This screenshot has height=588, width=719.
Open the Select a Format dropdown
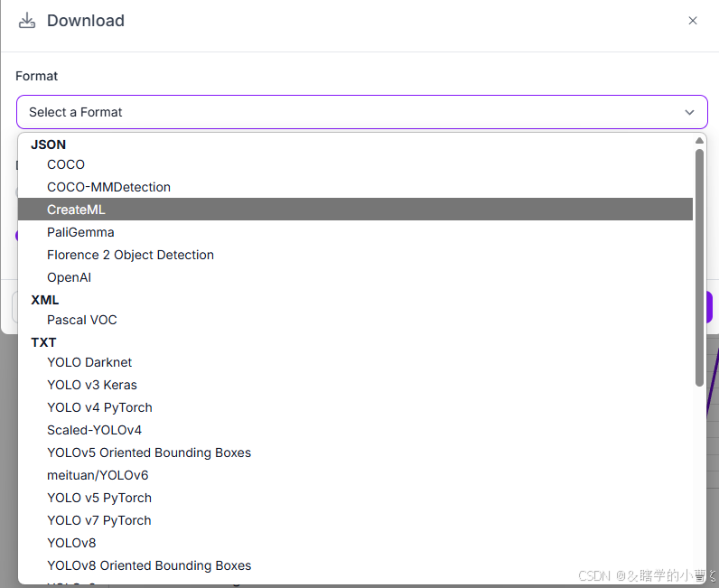point(362,112)
